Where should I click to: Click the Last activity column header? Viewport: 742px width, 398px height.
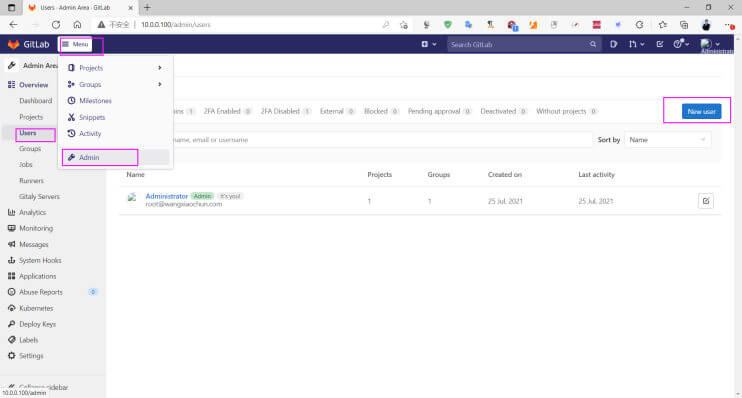(596, 175)
